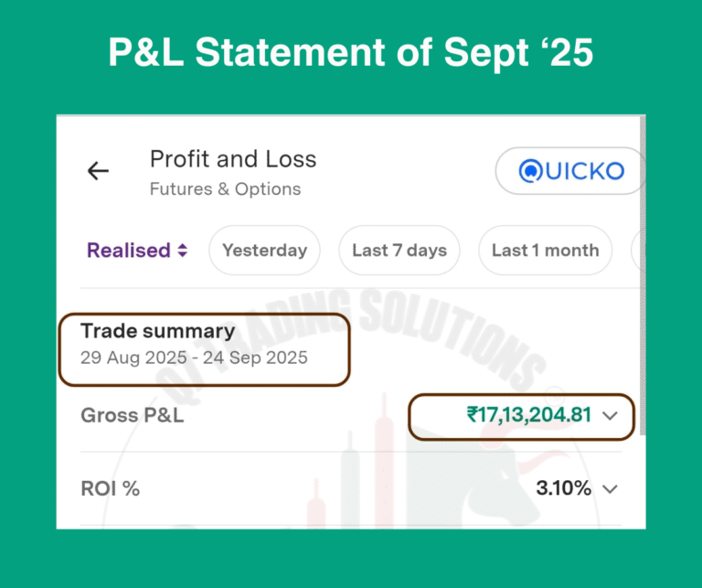Select the Yesterday filter chip
Viewport: 702px width, 588px height.
click(x=264, y=251)
